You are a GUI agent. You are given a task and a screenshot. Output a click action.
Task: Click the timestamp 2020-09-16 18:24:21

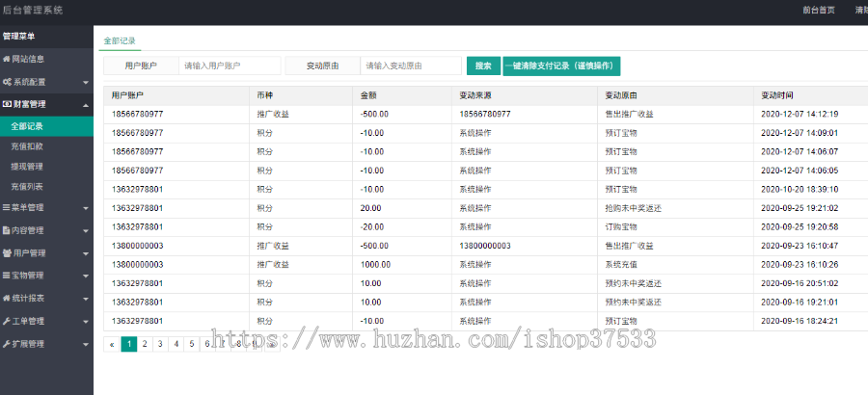point(800,322)
